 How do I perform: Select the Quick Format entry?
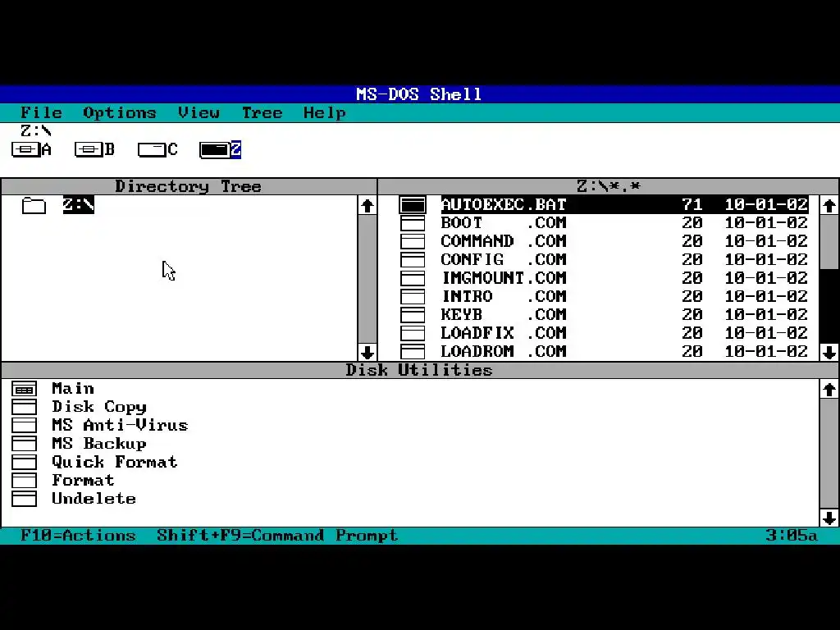(115, 462)
